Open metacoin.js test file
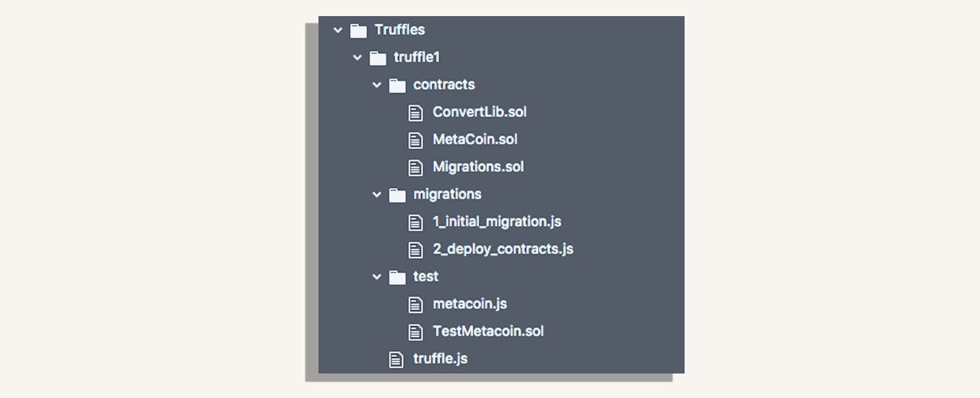 (470, 304)
